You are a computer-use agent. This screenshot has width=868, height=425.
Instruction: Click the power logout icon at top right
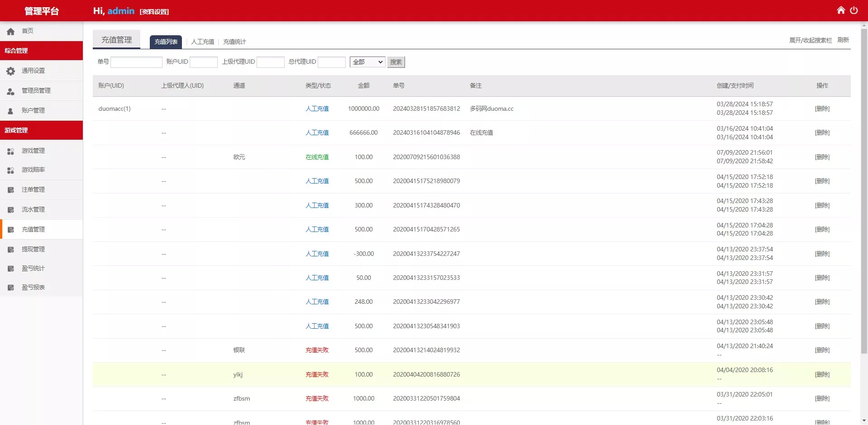[x=855, y=10]
